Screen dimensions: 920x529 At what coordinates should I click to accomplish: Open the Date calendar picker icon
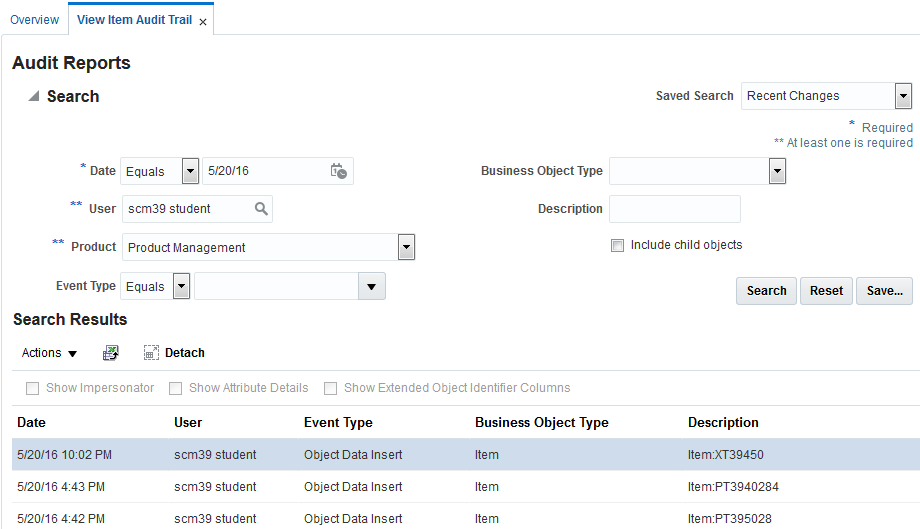pyautogui.click(x=338, y=171)
